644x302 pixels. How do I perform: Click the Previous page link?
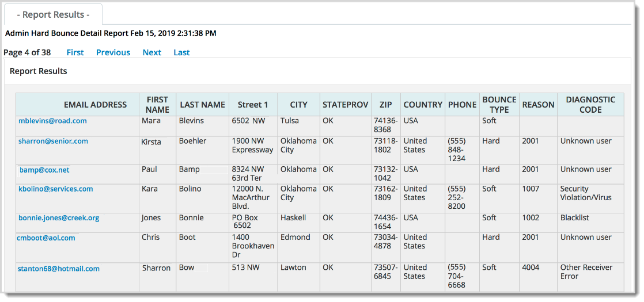pyautogui.click(x=113, y=52)
